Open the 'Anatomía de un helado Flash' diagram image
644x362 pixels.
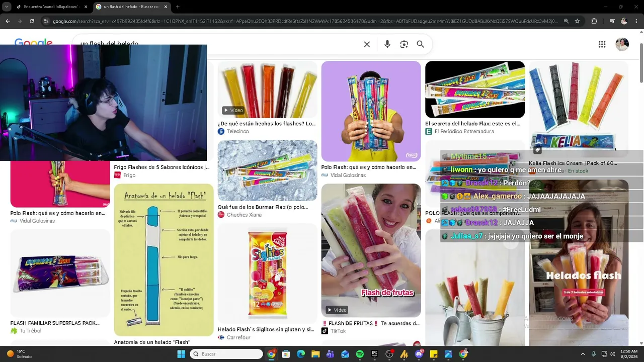(164, 260)
